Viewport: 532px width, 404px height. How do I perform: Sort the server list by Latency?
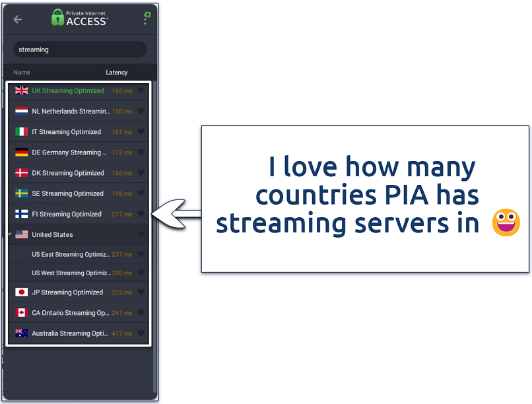(116, 73)
